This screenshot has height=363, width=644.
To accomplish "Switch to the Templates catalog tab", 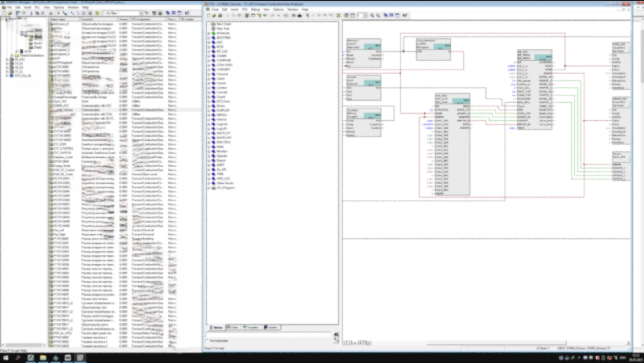I will 250,327.
